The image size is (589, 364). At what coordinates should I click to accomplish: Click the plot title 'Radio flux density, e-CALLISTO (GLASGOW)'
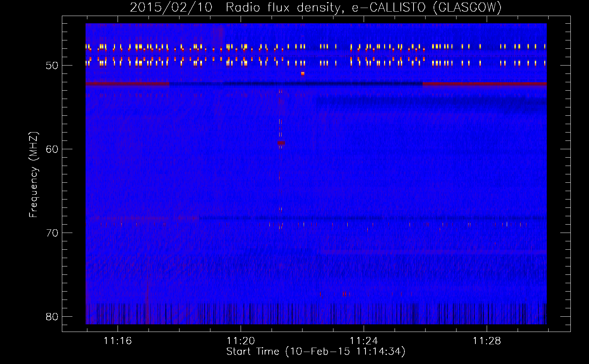(364, 8)
